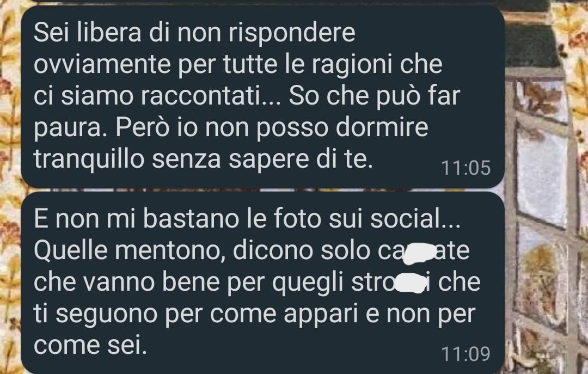Click the white redaction blob over "stro...i"
Screen dimensions: 588x374
pyautogui.click(x=411, y=283)
